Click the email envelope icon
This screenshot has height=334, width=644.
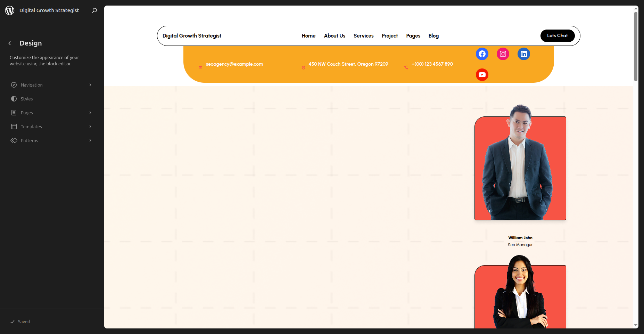200,67
